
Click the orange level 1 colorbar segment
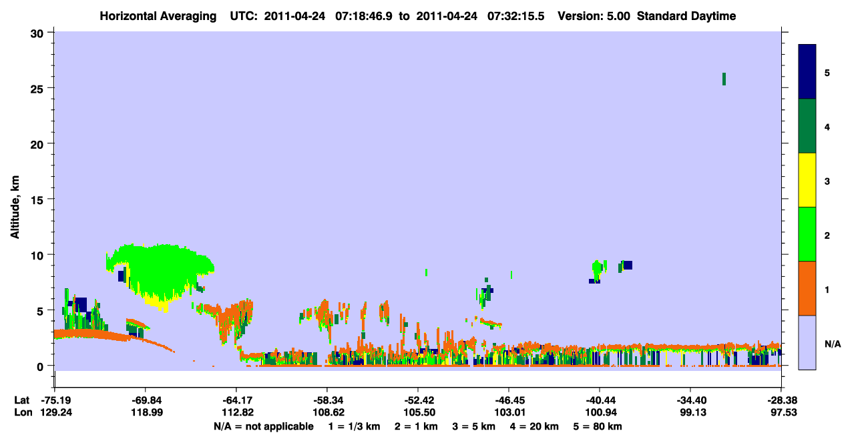pos(807,288)
